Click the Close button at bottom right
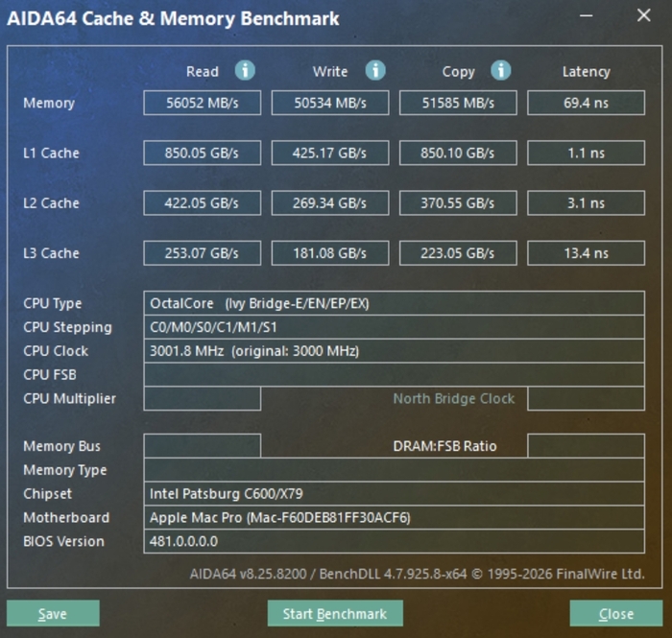The image size is (672, 638). pyautogui.click(x=615, y=614)
